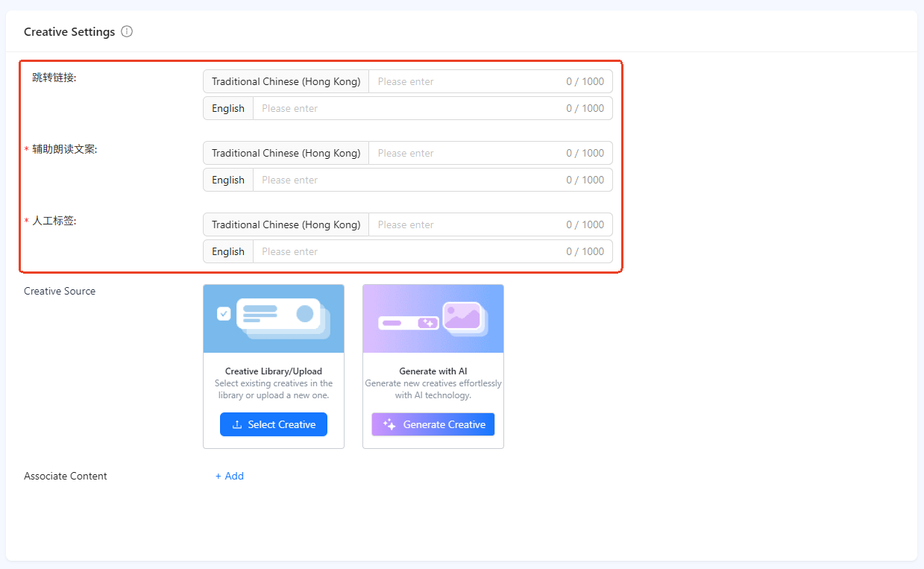Focus 人工标签 Traditional Chinese input field
The image size is (924, 569).
tap(491, 224)
